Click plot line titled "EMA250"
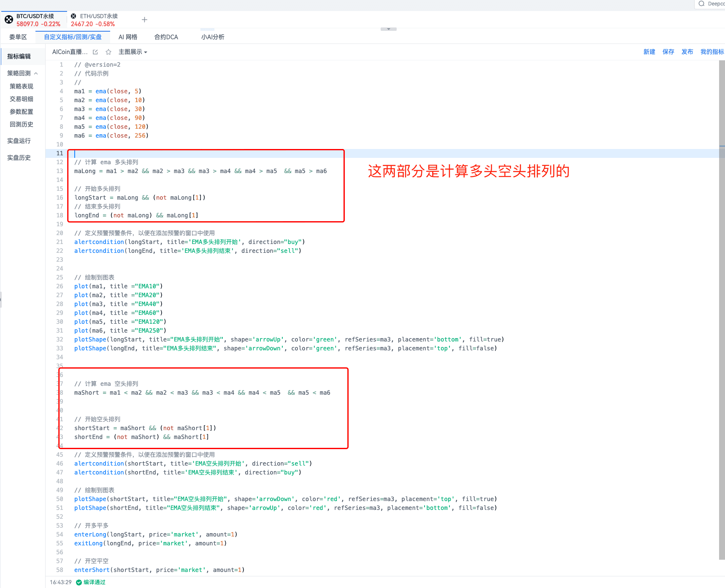The height and width of the screenshot is (588, 725). tap(120, 331)
